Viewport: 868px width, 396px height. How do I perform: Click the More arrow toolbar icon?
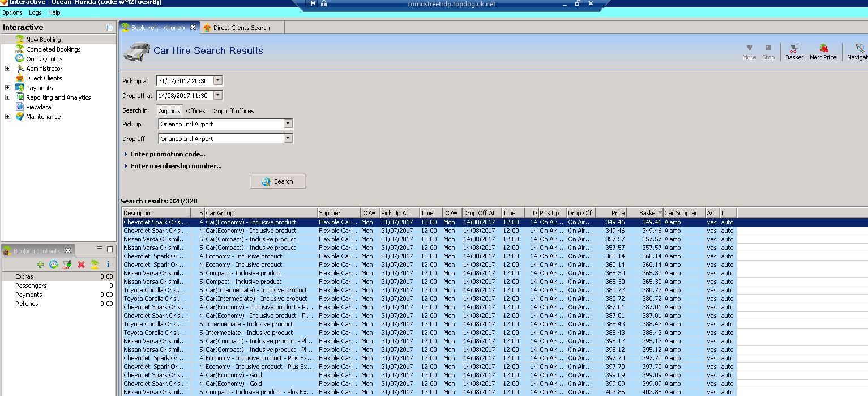[x=749, y=52]
